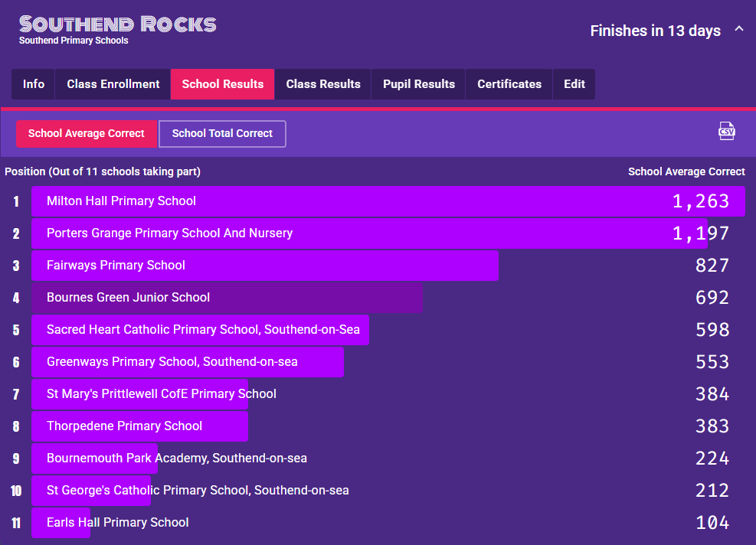The image size is (756, 545).
Task: Click the Fairways Primary School bar
Action: pyautogui.click(x=265, y=266)
